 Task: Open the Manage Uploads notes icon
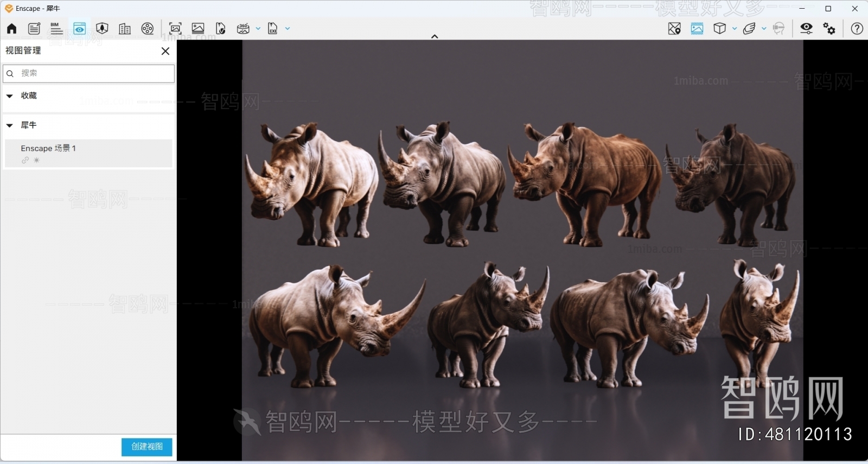[34, 29]
